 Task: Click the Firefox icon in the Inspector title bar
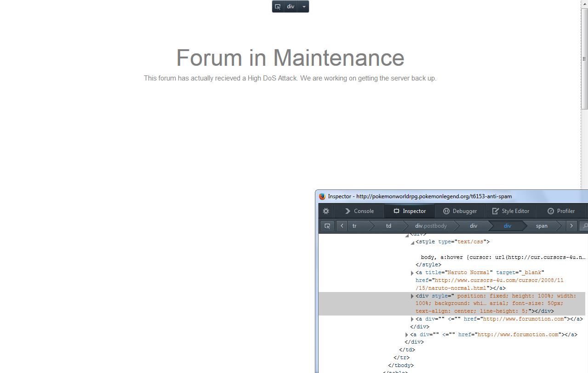(x=322, y=196)
